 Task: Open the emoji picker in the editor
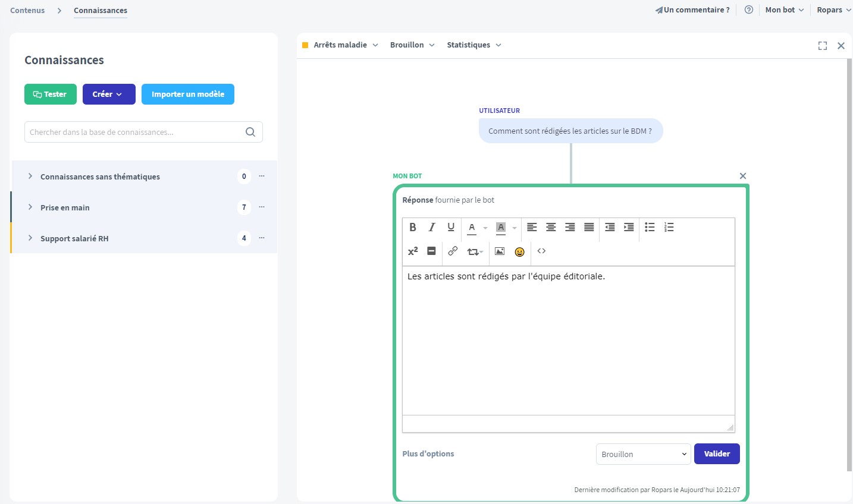519,251
